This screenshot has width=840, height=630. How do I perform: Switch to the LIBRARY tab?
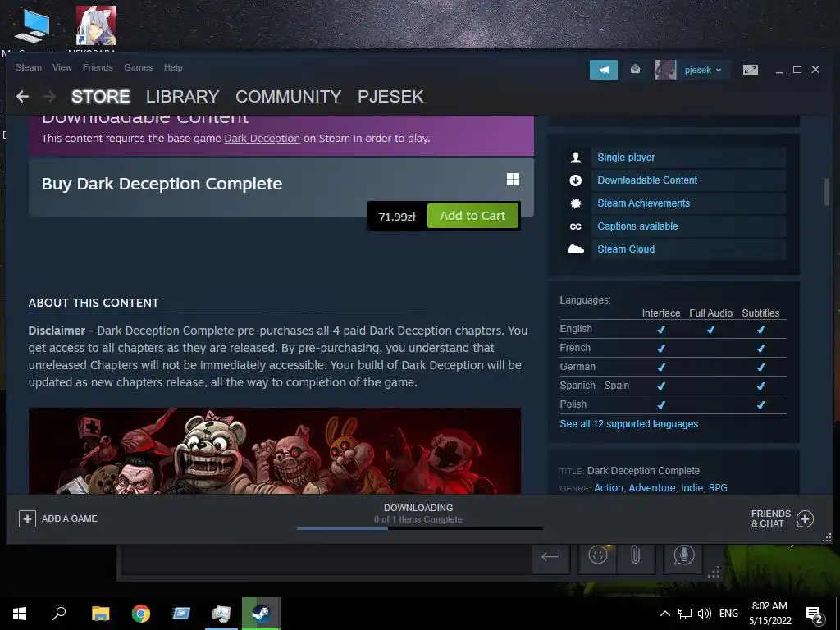click(x=182, y=97)
